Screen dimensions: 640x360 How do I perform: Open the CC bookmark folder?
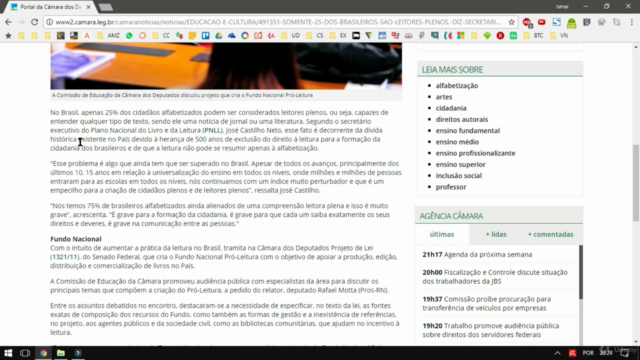coord(162,36)
